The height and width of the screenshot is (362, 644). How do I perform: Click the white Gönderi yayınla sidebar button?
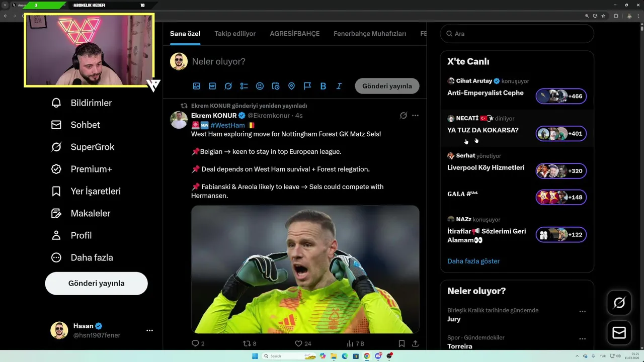tap(96, 284)
